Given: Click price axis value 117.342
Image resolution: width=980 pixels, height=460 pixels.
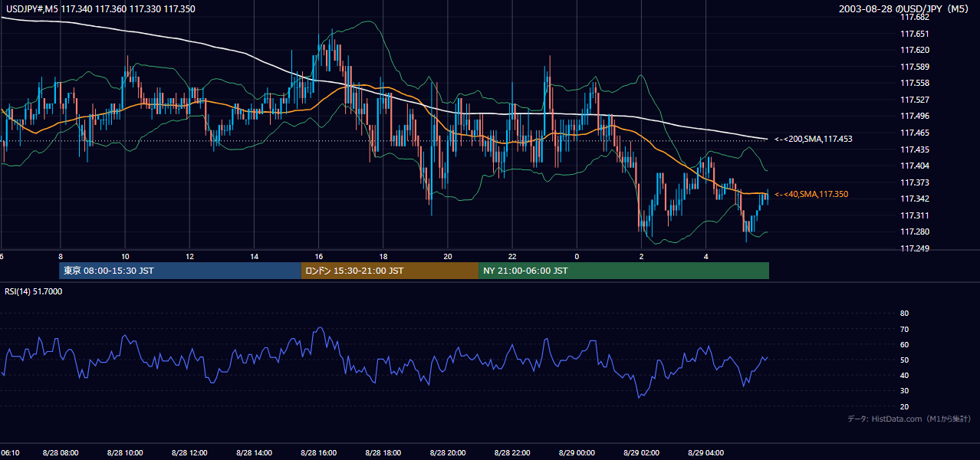Looking at the screenshot, I should pyautogui.click(x=915, y=199).
